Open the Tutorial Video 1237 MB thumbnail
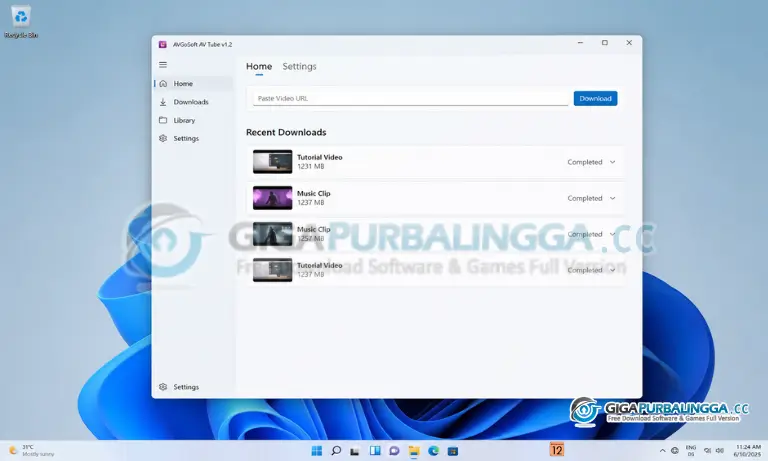 pos(272,270)
